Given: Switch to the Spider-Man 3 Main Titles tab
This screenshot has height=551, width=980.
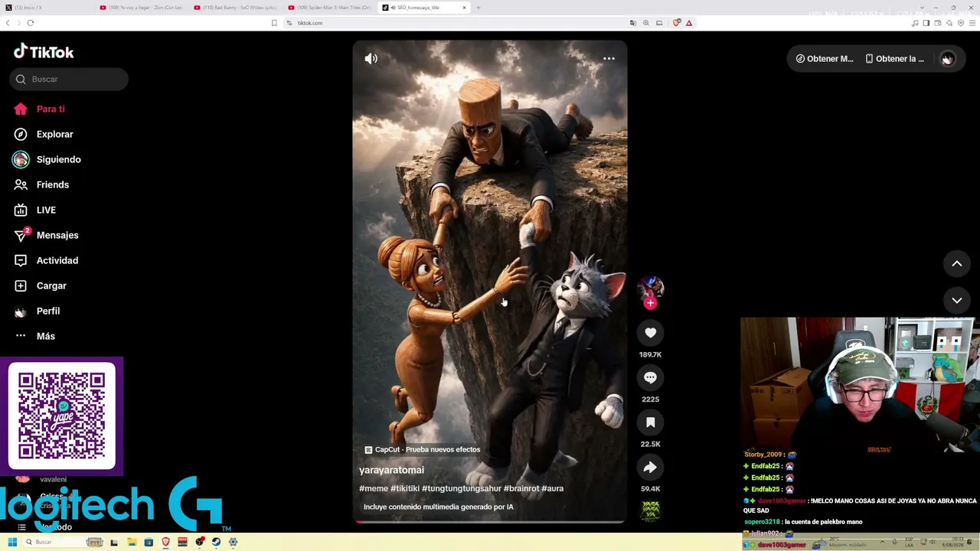Looking at the screenshot, I should [331, 8].
